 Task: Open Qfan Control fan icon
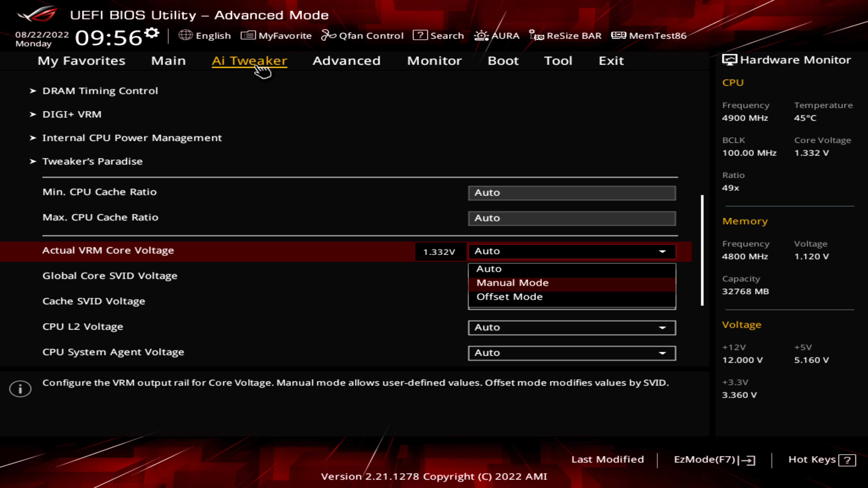pyautogui.click(x=328, y=35)
